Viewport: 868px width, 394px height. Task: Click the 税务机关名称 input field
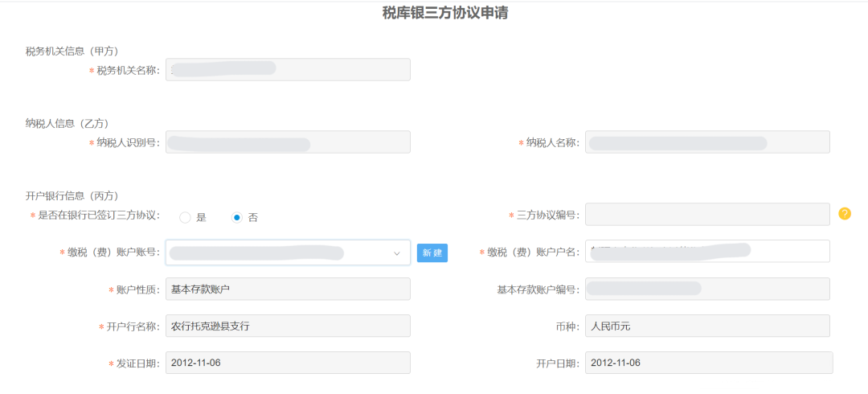click(x=288, y=70)
